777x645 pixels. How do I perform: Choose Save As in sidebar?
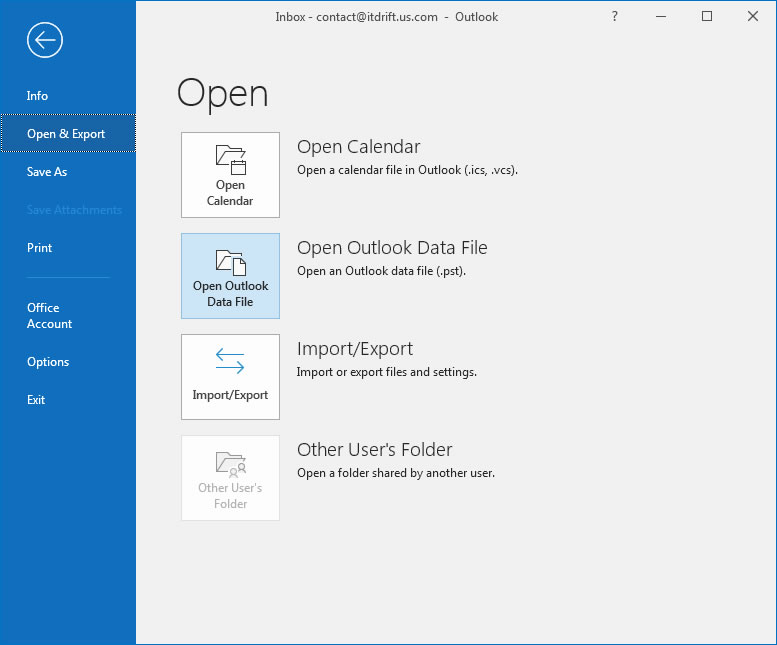(68, 171)
